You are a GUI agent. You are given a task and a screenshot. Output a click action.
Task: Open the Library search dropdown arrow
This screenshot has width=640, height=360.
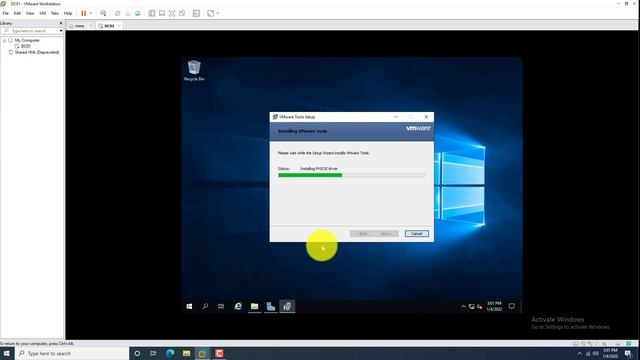tap(61, 31)
